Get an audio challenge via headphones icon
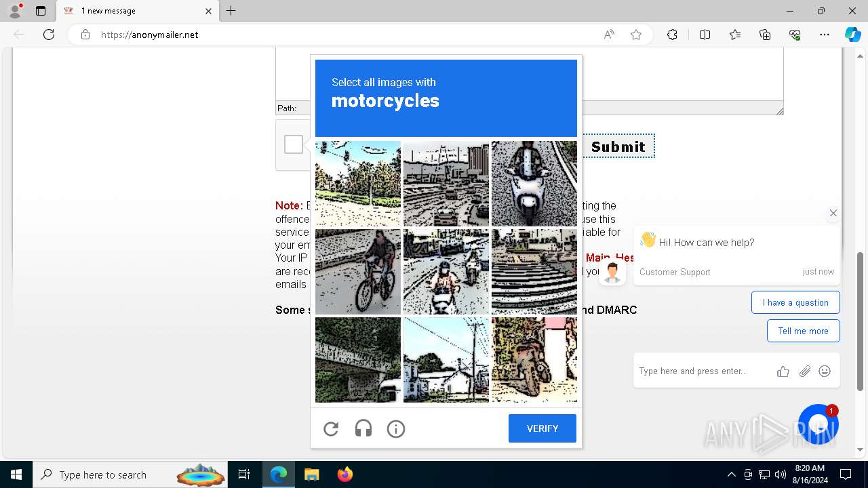The image size is (868, 488). [363, 428]
